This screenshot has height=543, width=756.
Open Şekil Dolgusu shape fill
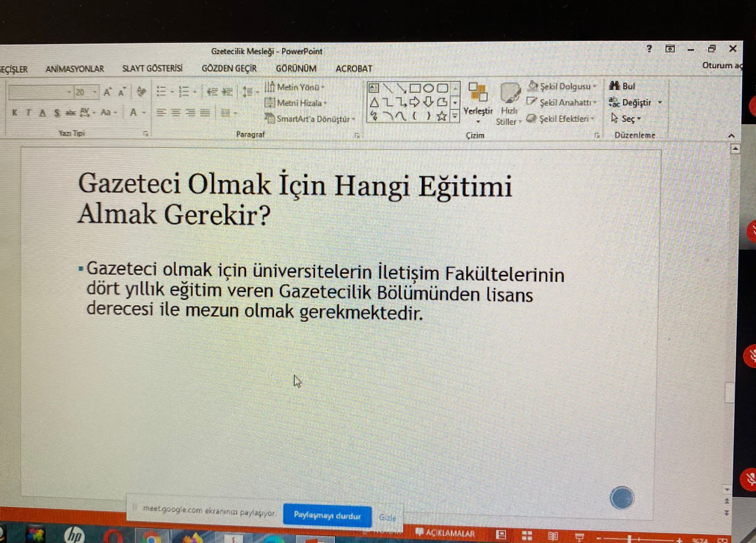[x=562, y=86]
